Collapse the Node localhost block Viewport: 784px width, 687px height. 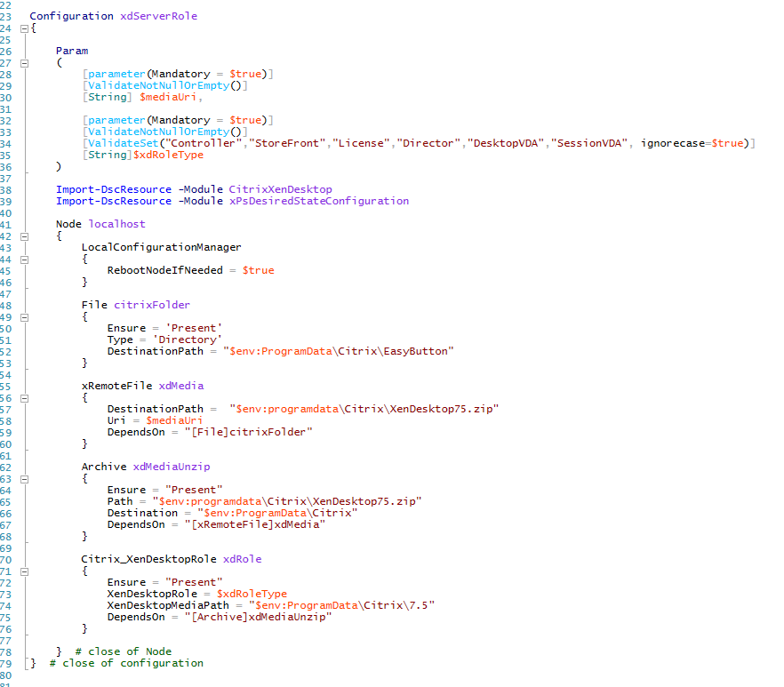(x=24, y=236)
